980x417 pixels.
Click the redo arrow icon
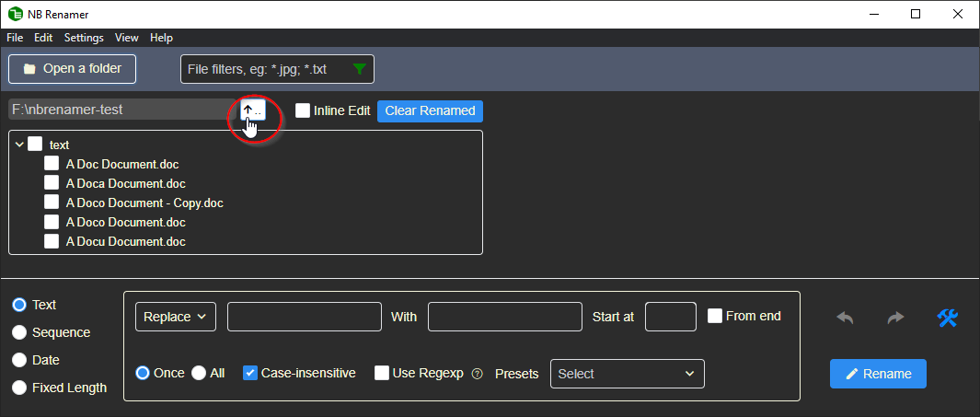coord(895,318)
